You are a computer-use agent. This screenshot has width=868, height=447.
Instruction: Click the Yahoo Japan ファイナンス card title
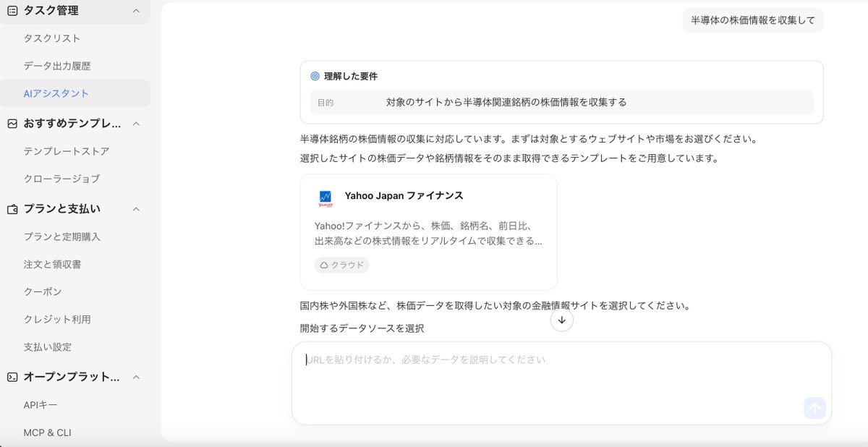(404, 196)
